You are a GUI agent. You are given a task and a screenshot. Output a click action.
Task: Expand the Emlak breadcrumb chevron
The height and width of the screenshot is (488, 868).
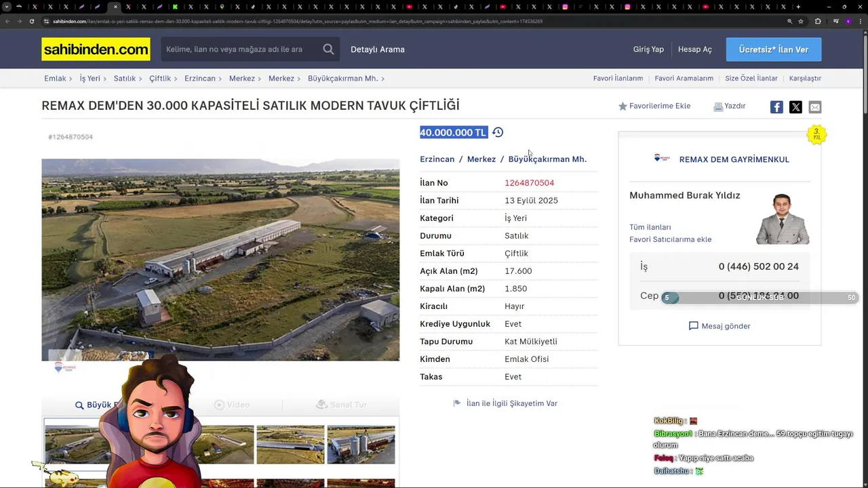pos(71,79)
